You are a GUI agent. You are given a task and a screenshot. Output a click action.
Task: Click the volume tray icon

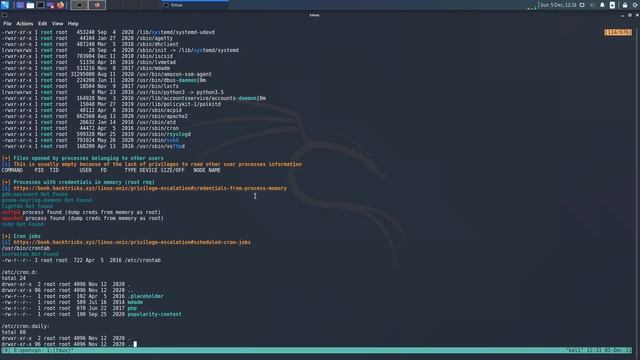(592, 5)
